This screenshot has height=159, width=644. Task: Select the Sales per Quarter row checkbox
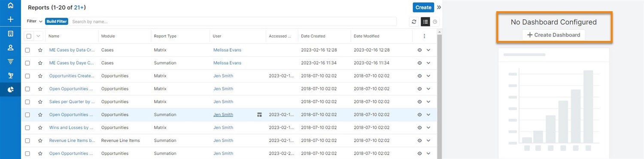(27, 102)
